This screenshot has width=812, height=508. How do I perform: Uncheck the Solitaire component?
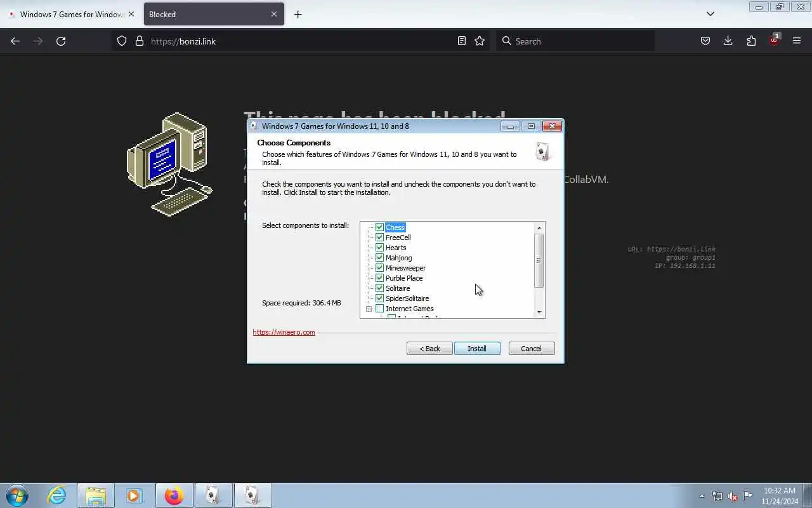[x=379, y=288]
